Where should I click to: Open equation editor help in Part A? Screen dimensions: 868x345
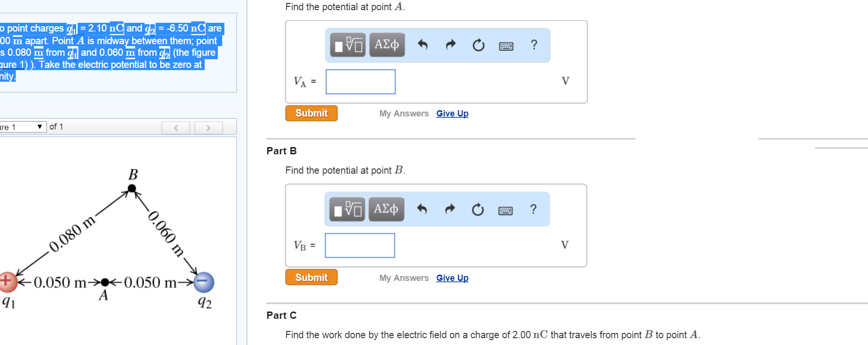(x=533, y=45)
